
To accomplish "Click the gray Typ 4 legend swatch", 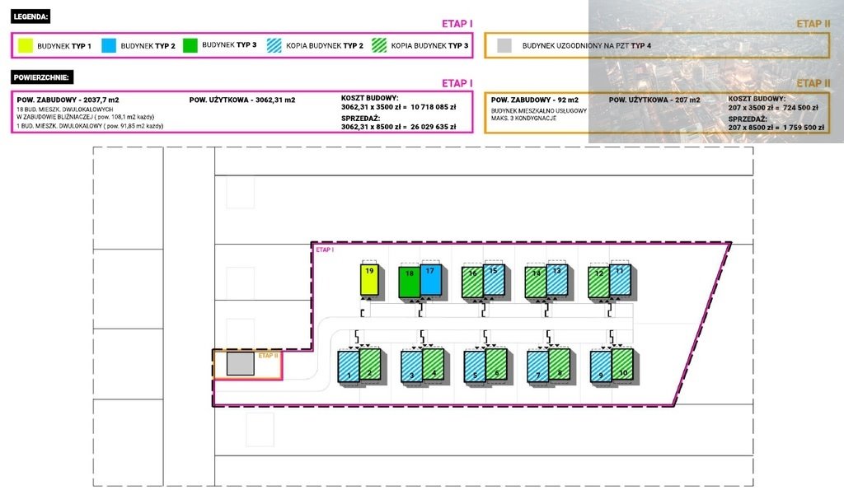I will pos(504,45).
